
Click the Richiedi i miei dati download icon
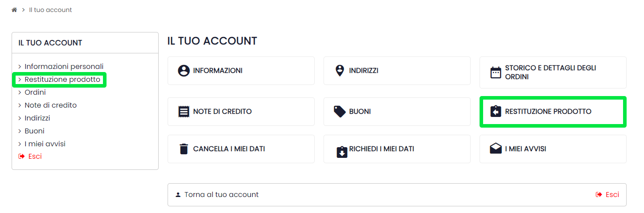point(342,153)
